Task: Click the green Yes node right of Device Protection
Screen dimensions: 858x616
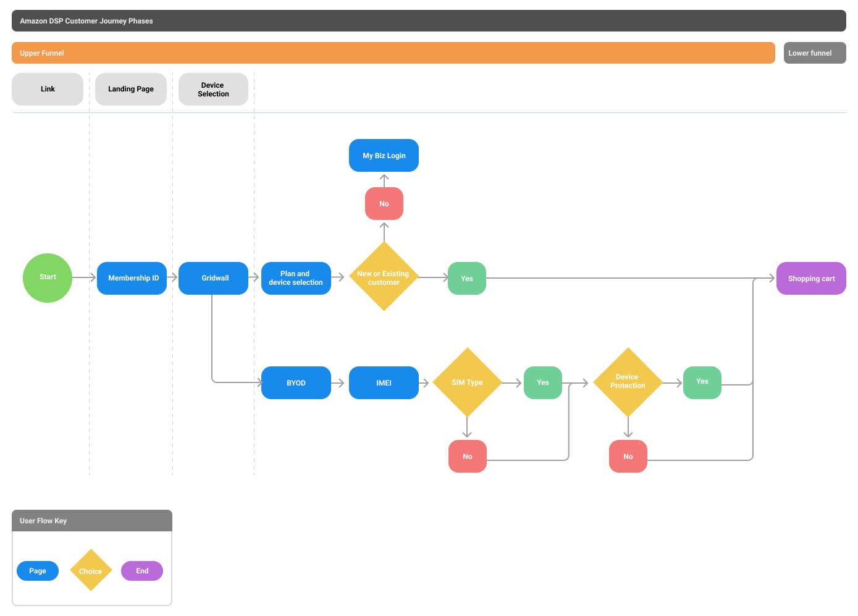Action: [702, 382]
